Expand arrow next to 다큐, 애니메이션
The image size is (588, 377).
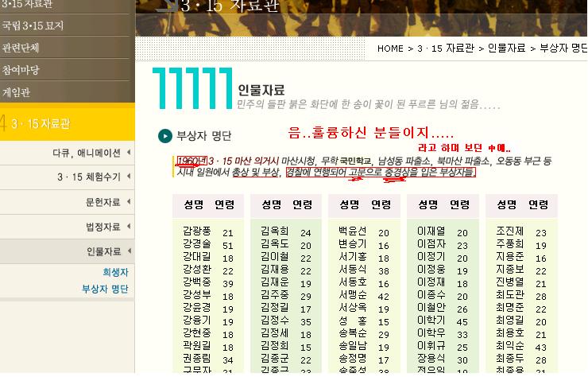point(129,153)
